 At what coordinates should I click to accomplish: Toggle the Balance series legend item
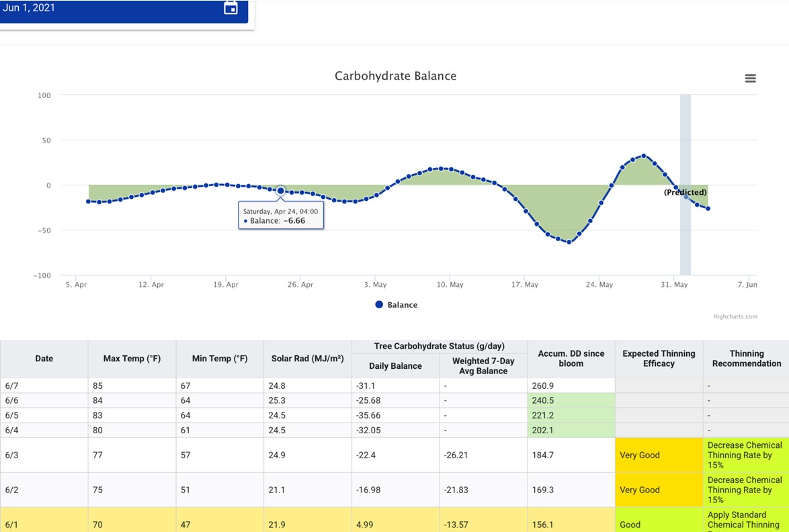397,305
